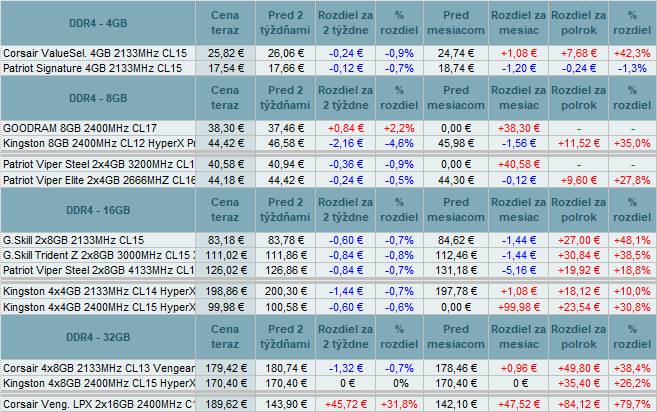Select current price 38,30 € cell
The height and width of the screenshot is (412, 657).
tap(225, 128)
